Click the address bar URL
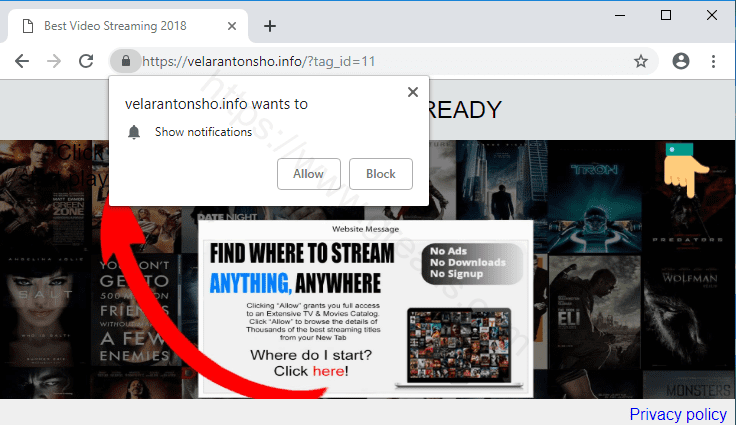The height and width of the screenshot is (425, 736). [300, 61]
